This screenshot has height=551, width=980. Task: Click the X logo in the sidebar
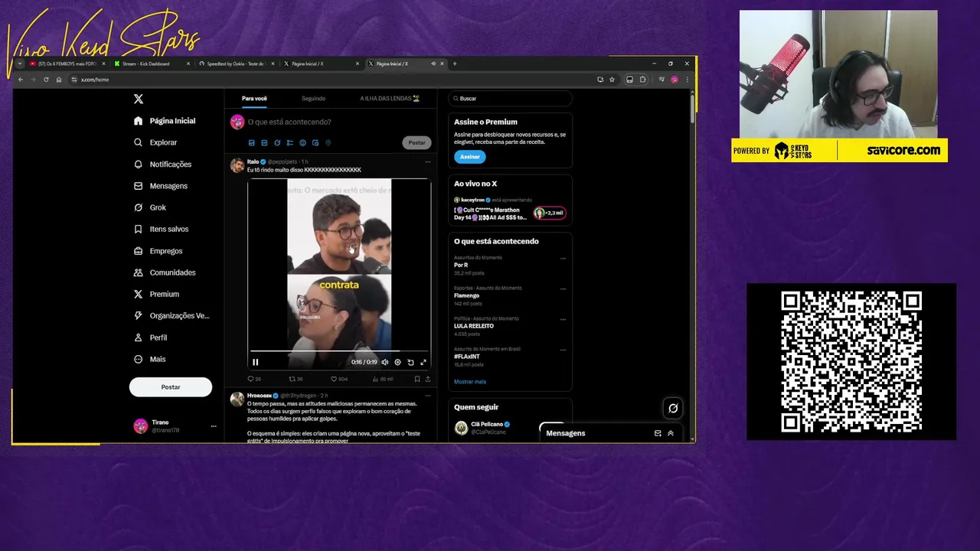(139, 99)
